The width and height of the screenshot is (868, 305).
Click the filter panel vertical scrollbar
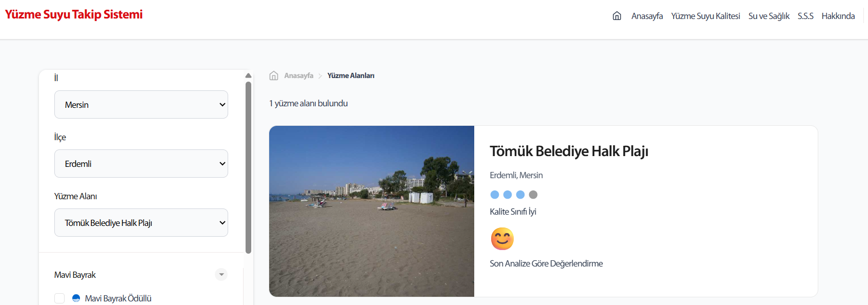coord(248,168)
